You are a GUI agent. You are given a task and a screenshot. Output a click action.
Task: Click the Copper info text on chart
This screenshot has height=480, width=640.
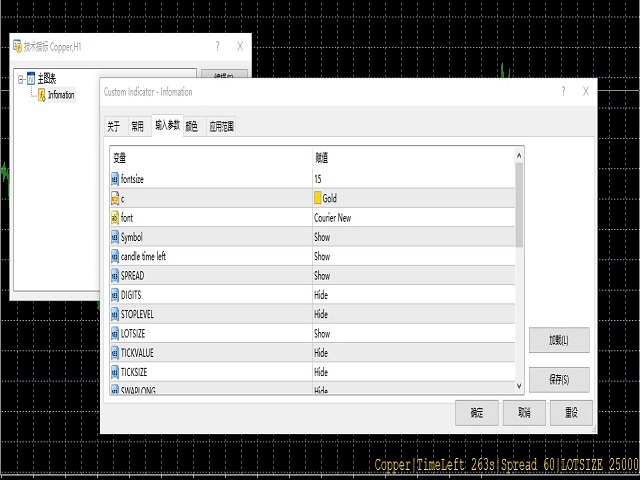click(507, 465)
